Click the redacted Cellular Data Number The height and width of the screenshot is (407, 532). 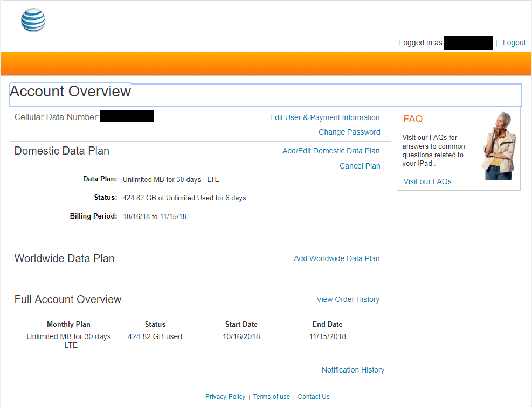127,116
